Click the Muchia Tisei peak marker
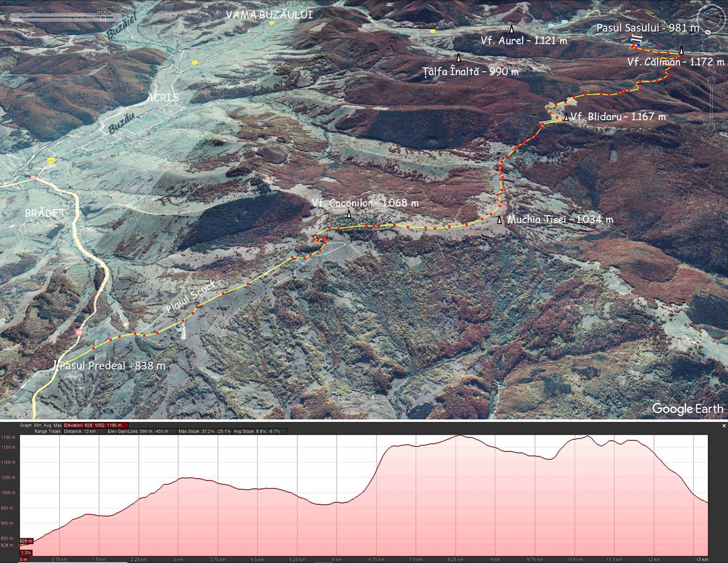 pos(499,220)
